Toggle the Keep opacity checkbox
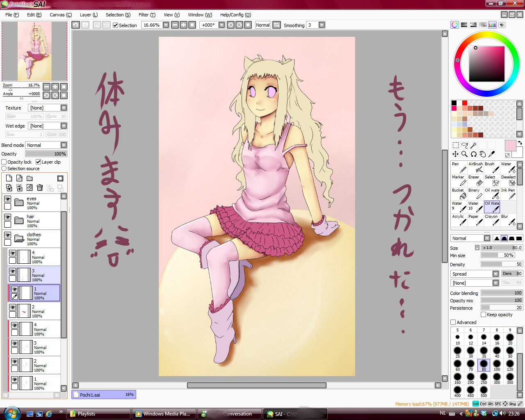 (x=484, y=315)
